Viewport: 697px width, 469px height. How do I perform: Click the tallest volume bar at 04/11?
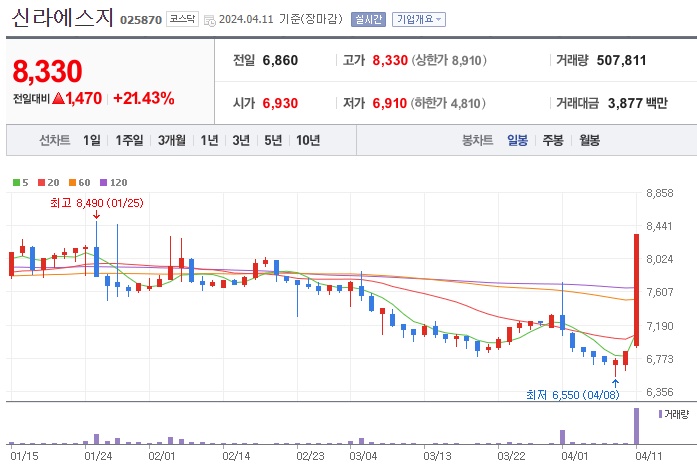coord(637,426)
